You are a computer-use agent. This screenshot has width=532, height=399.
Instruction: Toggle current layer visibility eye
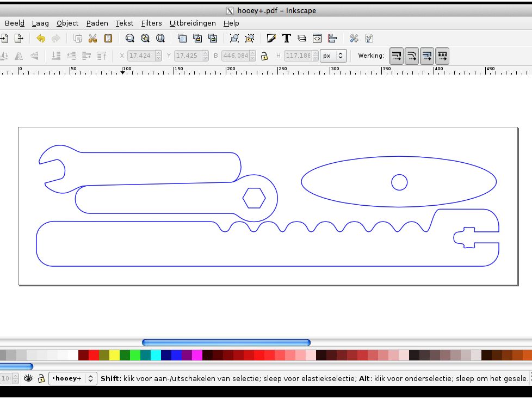click(28, 378)
